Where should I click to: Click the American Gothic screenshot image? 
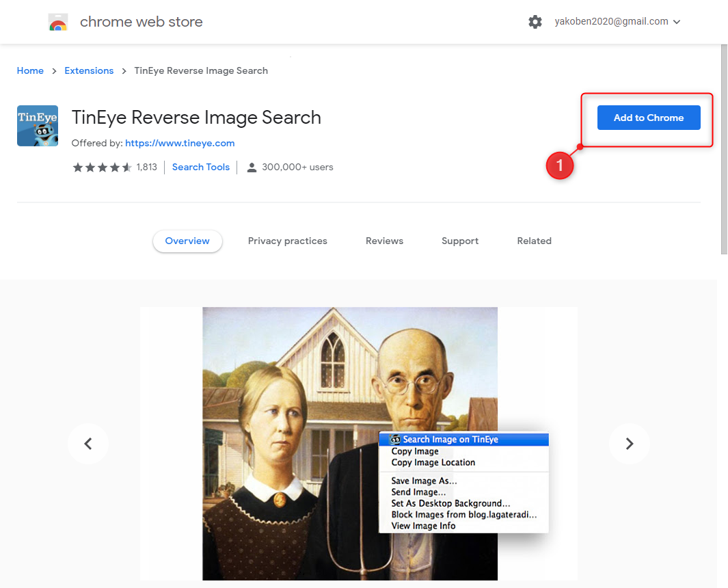click(350, 444)
